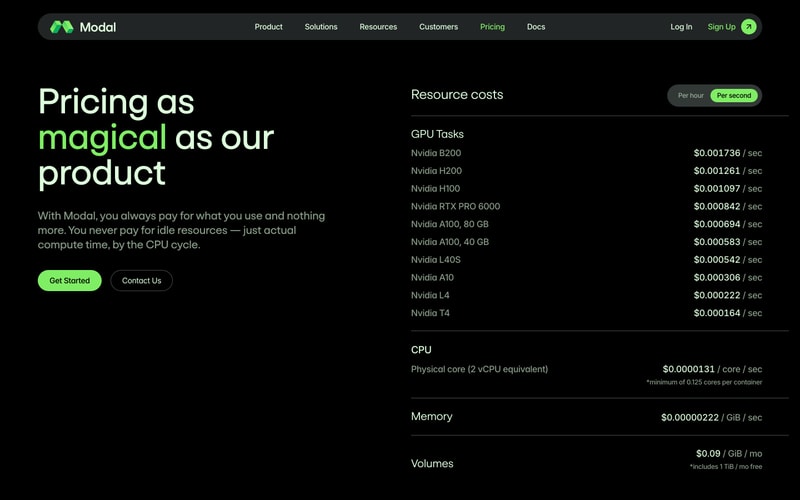Viewport: 800px width, 500px height.
Task: Click the Log In link
Action: [x=681, y=27]
